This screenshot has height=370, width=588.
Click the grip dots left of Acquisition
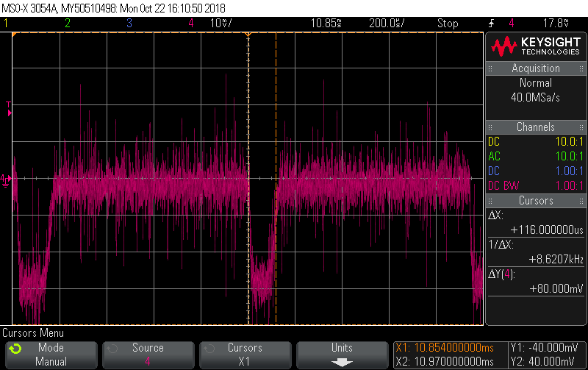pos(490,68)
